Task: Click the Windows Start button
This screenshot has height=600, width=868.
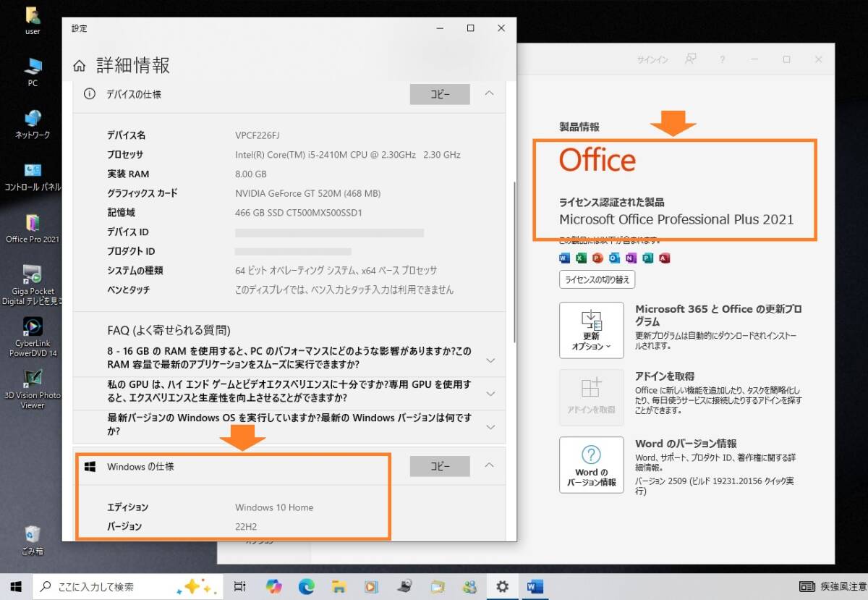Action: pos(15,587)
